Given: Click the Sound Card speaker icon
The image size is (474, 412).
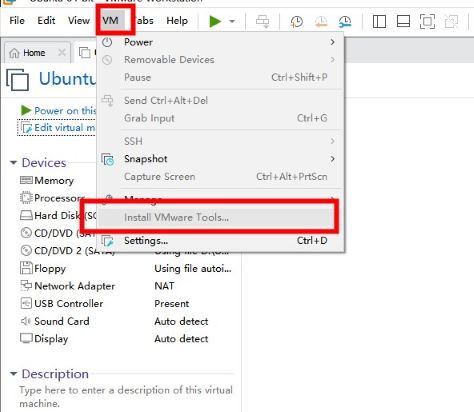Looking at the screenshot, I should (26, 321).
